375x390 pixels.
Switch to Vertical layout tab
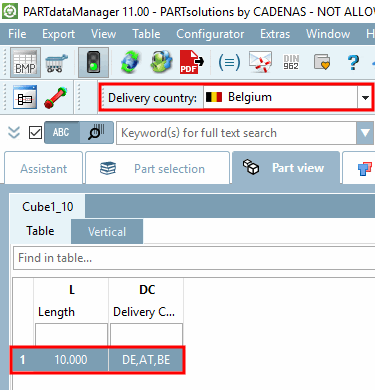click(x=107, y=232)
